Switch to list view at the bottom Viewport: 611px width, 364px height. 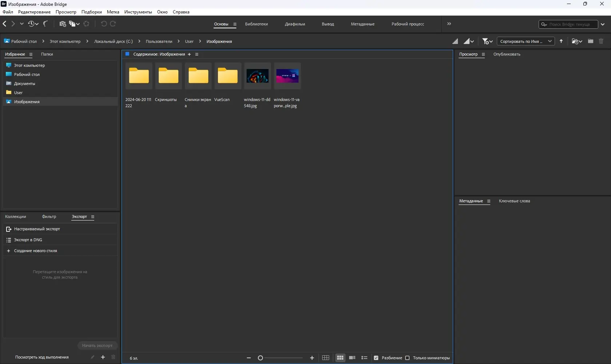click(364, 358)
